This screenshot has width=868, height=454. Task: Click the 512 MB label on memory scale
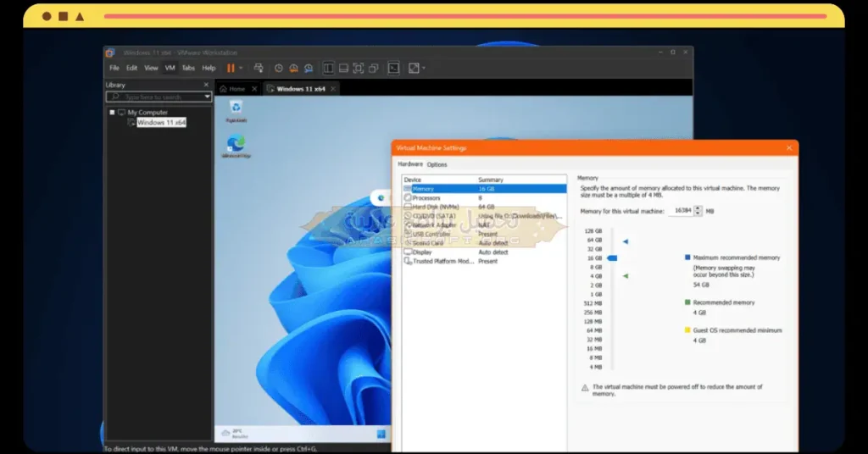pyautogui.click(x=593, y=303)
